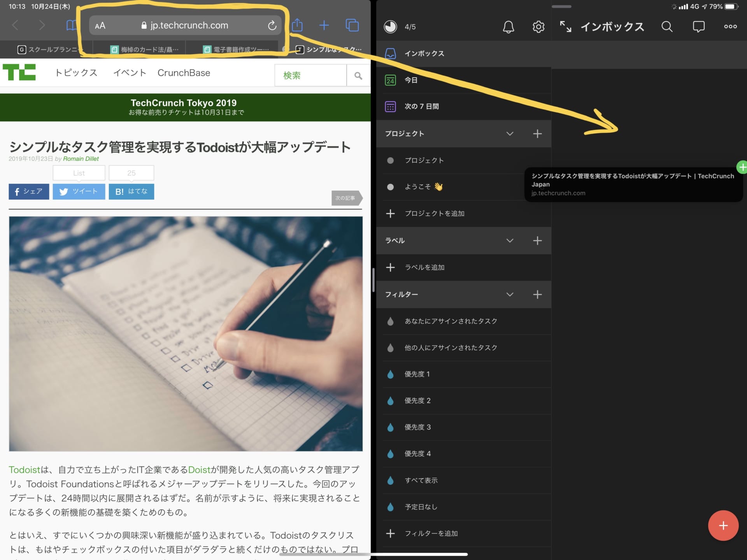Collapse the プロジェクト section chevron
The image size is (747, 560).
[510, 133]
